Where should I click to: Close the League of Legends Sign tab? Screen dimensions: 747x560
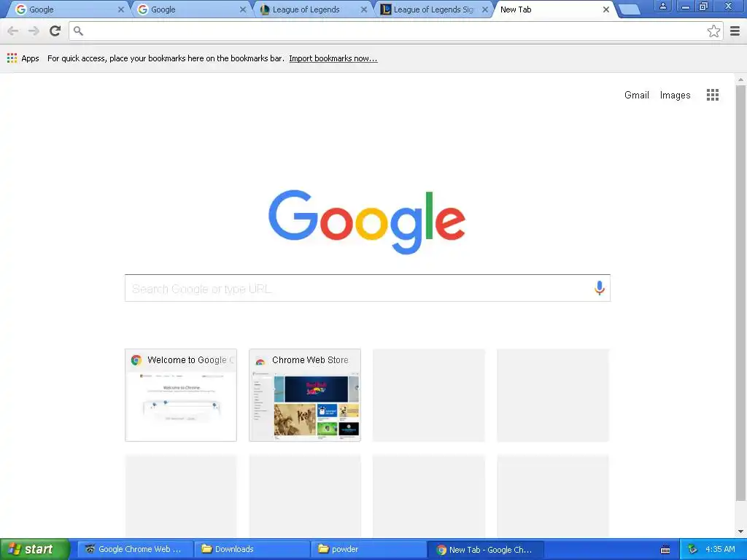[x=485, y=9]
